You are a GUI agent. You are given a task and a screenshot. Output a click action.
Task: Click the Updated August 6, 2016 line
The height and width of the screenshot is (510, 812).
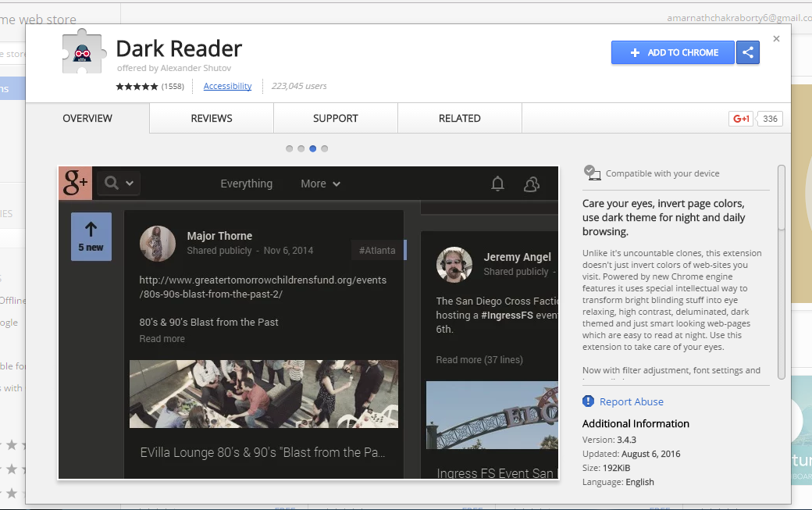coord(632,454)
